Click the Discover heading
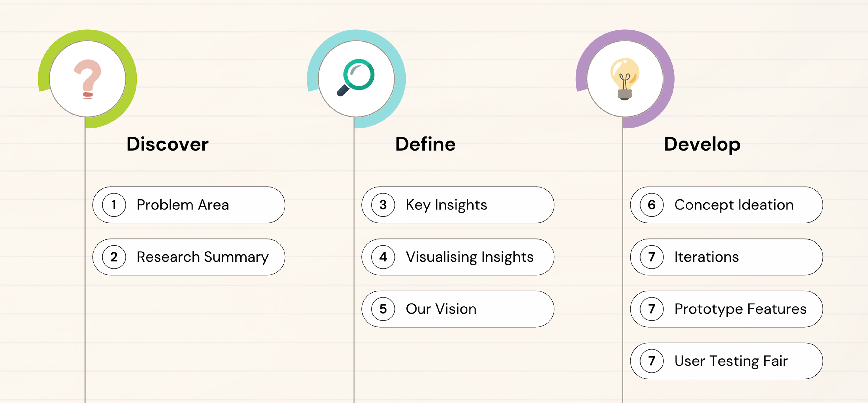The width and height of the screenshot is (868, 403). click(168, 144)
